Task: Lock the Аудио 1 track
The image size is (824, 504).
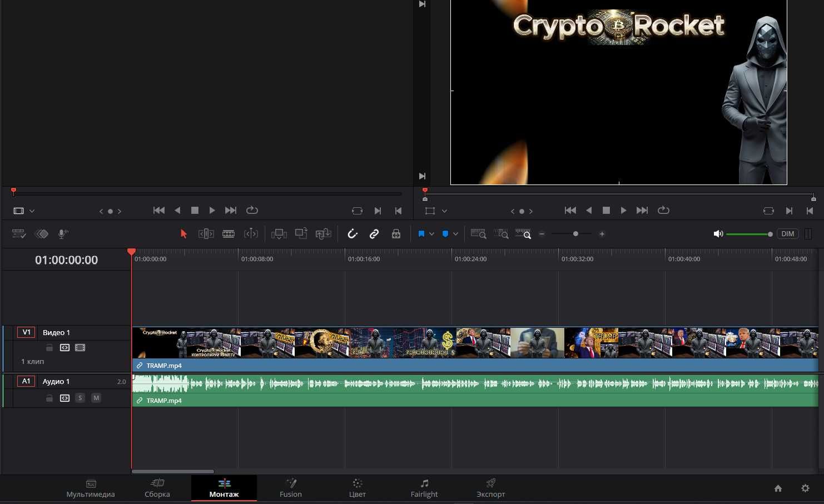Action: 49,398
